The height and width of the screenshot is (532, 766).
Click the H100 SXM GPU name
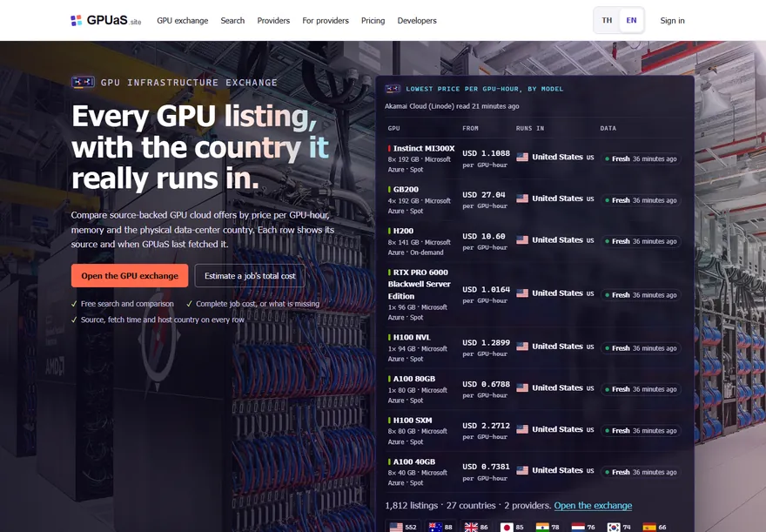tap(413, 421)
